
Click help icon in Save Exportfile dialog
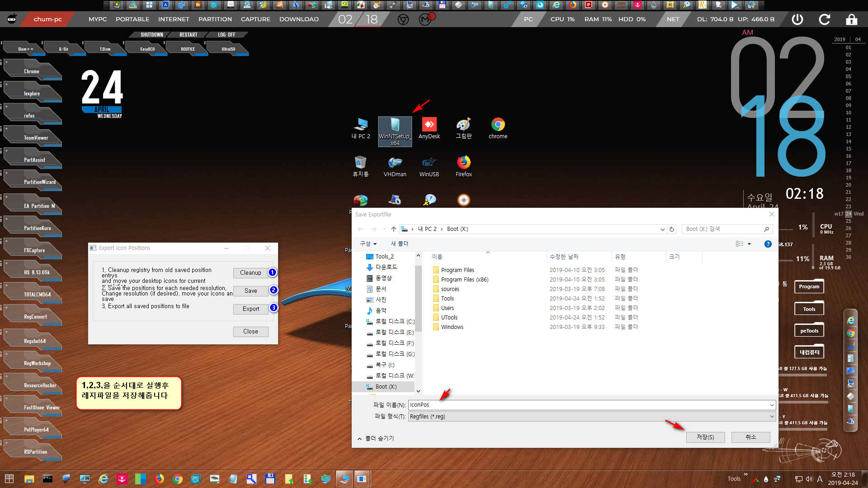(768, 244)
